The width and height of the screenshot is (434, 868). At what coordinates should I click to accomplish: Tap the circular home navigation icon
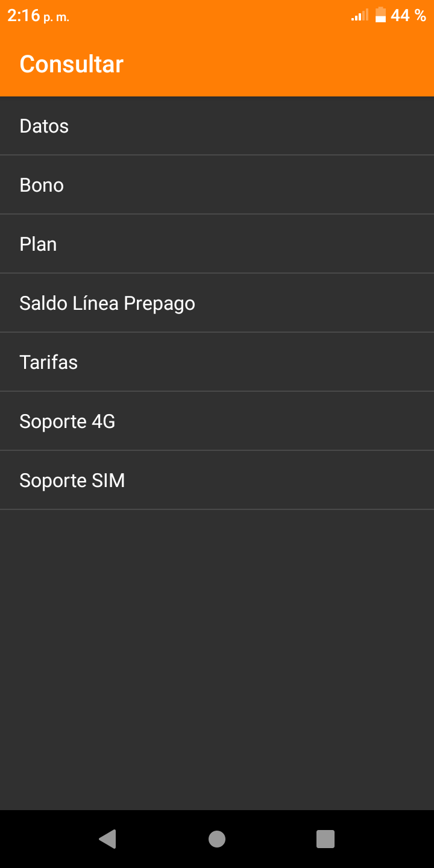(x=217, y=839)
